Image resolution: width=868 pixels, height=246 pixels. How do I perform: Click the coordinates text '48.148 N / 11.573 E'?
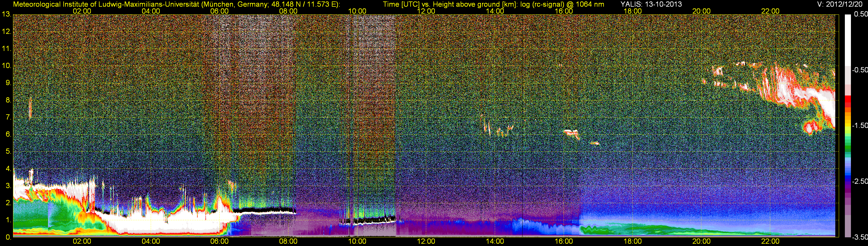pyautogui.click(x=303, y=4)
